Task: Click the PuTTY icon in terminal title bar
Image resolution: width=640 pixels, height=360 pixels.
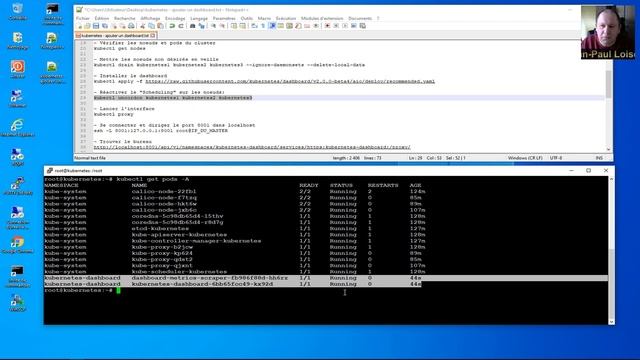Action: click(49, 171)
